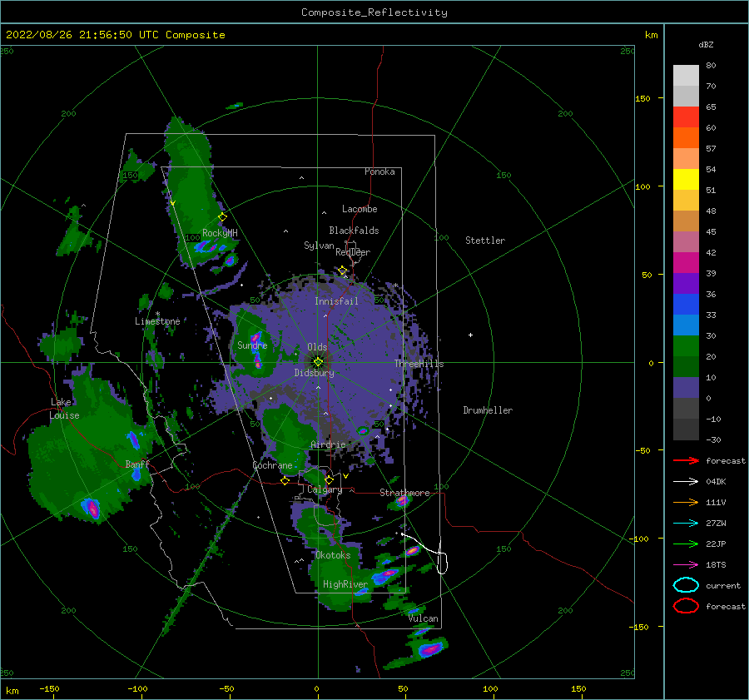Click the orange 111V arrow in legend
The image size is (749, 700).
(686, 502)
